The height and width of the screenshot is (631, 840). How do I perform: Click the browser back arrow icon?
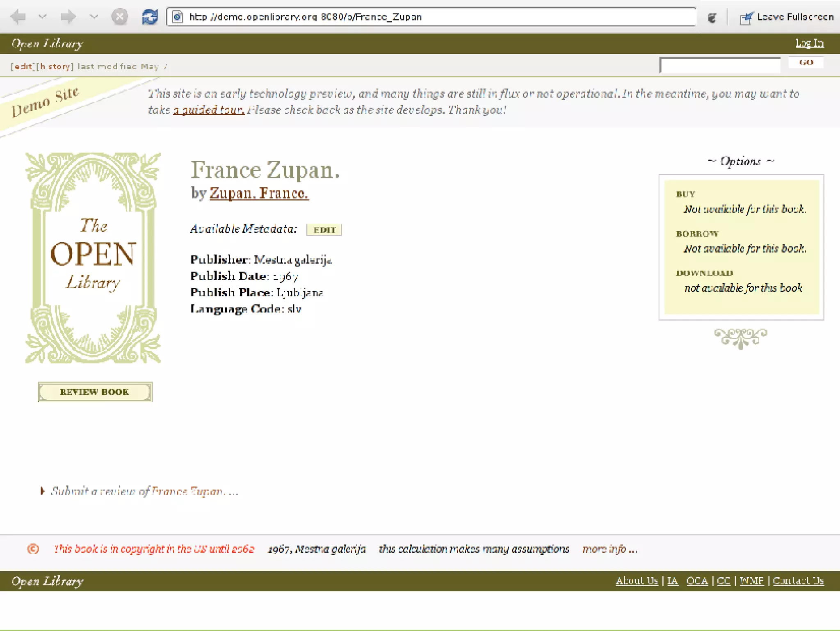(18, 17)
